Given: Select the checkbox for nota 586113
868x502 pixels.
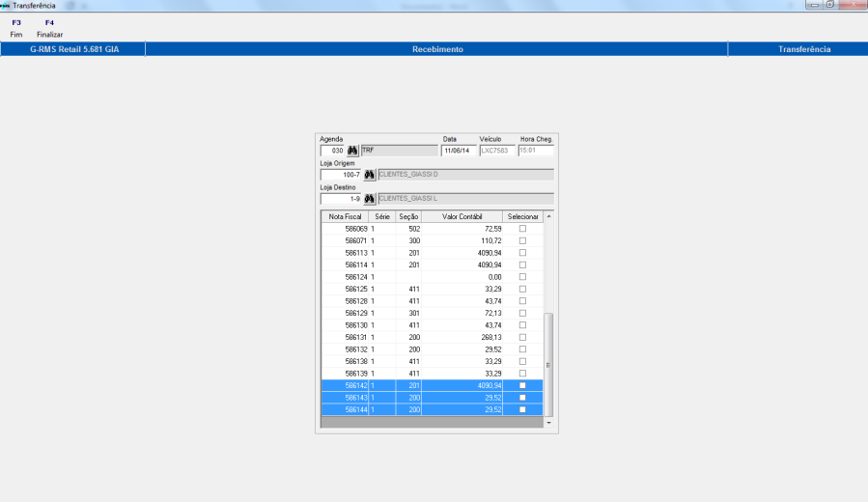Looking at the screenshot, I should point(522,253).
